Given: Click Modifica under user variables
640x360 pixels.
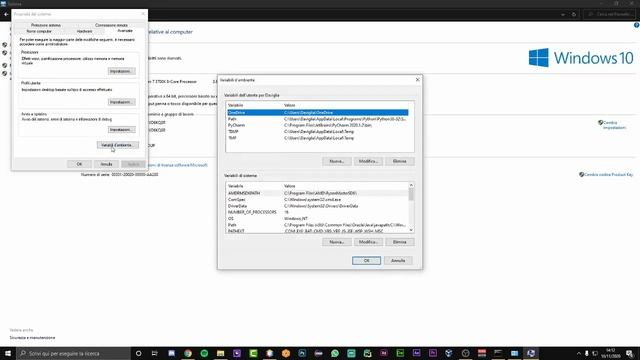Looking at the screenshot, I should tap(368, 161).
